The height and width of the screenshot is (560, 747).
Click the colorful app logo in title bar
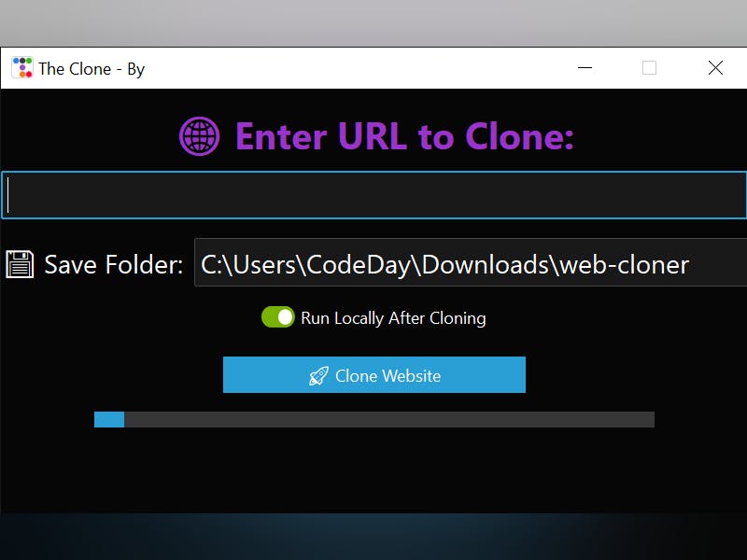click(21, 68)
